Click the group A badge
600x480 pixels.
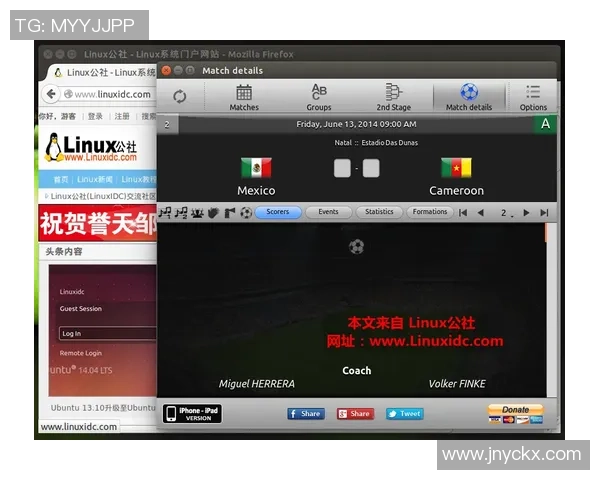pyautogui.click(x=545, y=124)
